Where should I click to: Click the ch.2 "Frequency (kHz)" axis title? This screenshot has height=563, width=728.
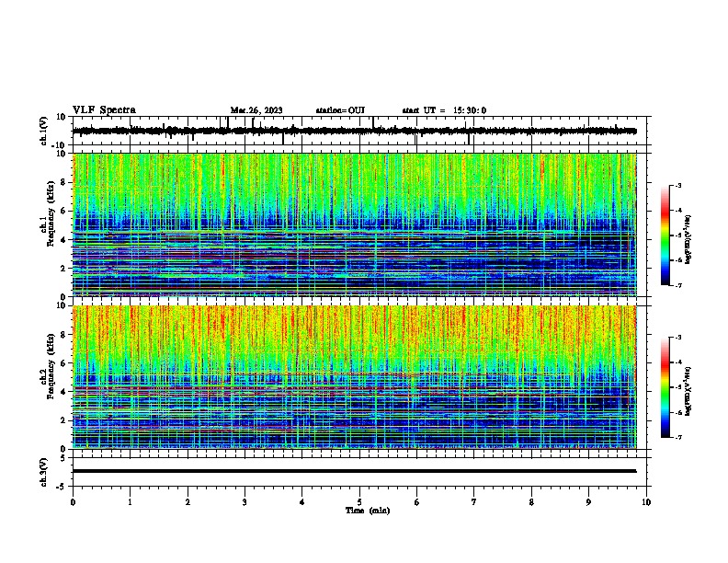coord(51,366)
